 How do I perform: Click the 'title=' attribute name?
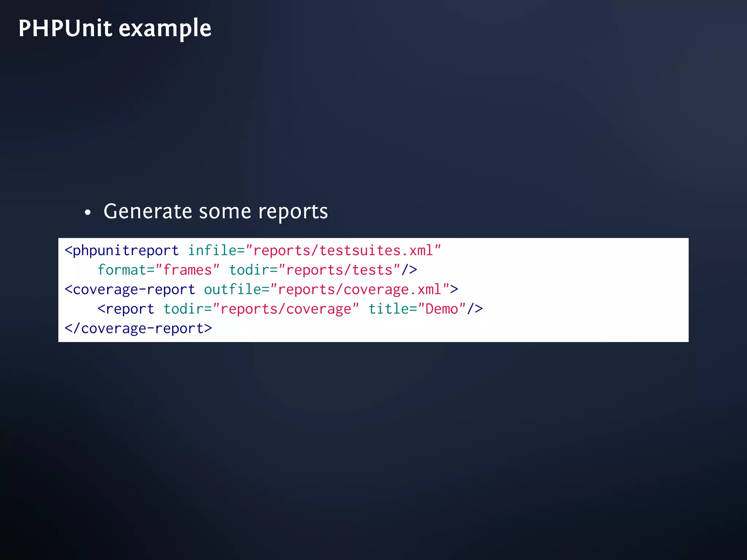[393, 309]
